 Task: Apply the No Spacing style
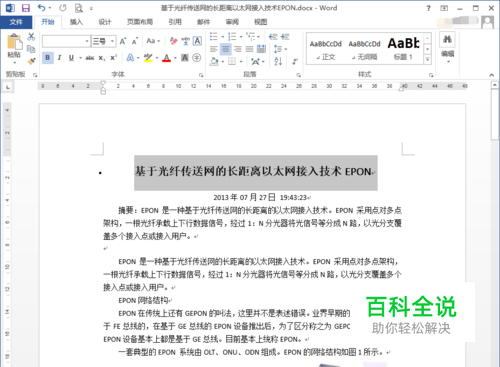(x=365, y=49)
